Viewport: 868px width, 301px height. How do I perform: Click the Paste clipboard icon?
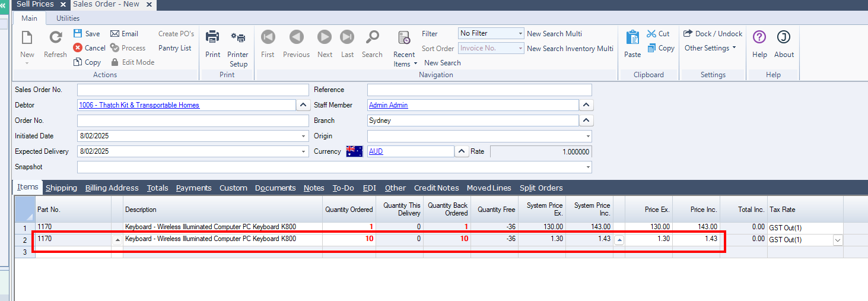(x=632, y=38)
